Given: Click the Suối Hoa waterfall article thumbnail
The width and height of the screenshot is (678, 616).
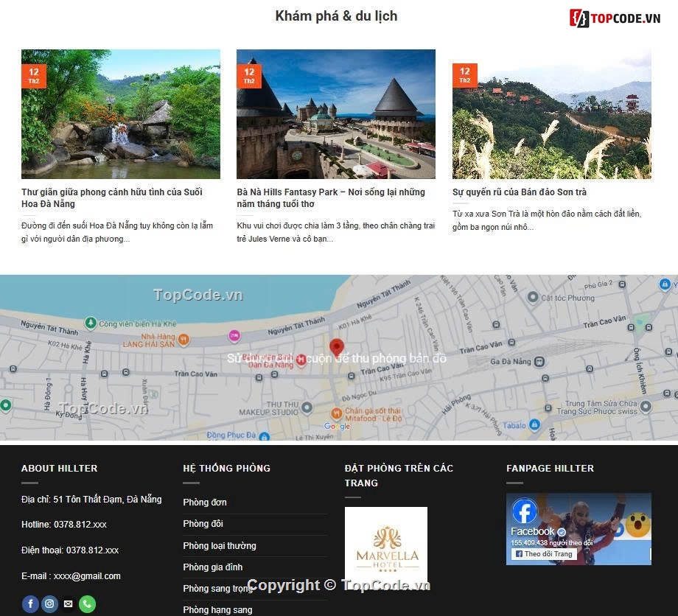Looking at the screenshot, I should coord(120,113).
